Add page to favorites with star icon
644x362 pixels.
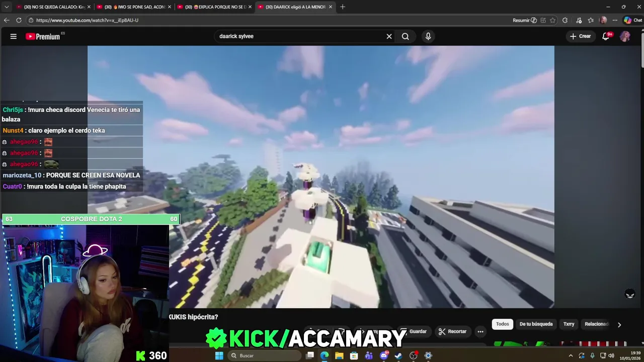552,20
